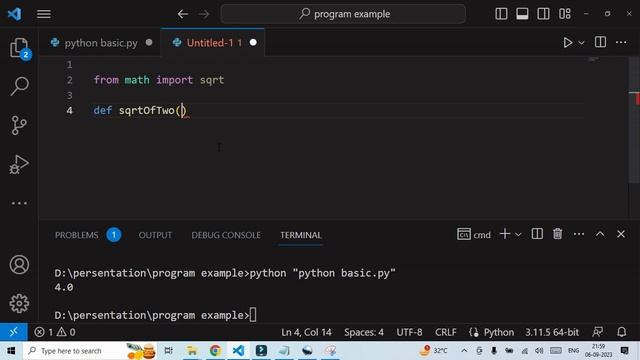This screenshot has width=640, height=360.
Task: Open feedback icon in status bar
Action: pos(598,332)
